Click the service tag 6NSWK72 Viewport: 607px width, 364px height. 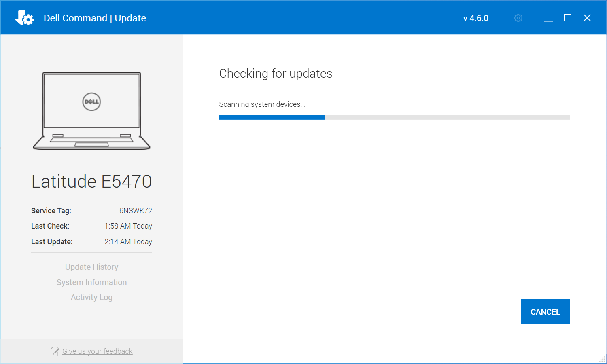136,211
